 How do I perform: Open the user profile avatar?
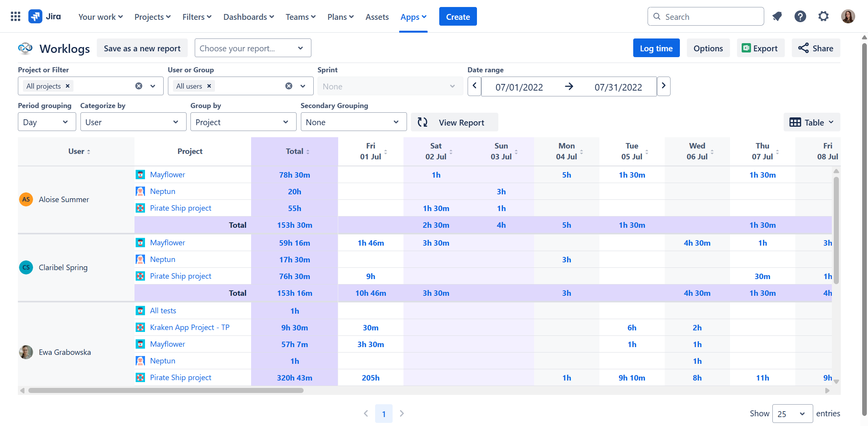tap(848, 16)
